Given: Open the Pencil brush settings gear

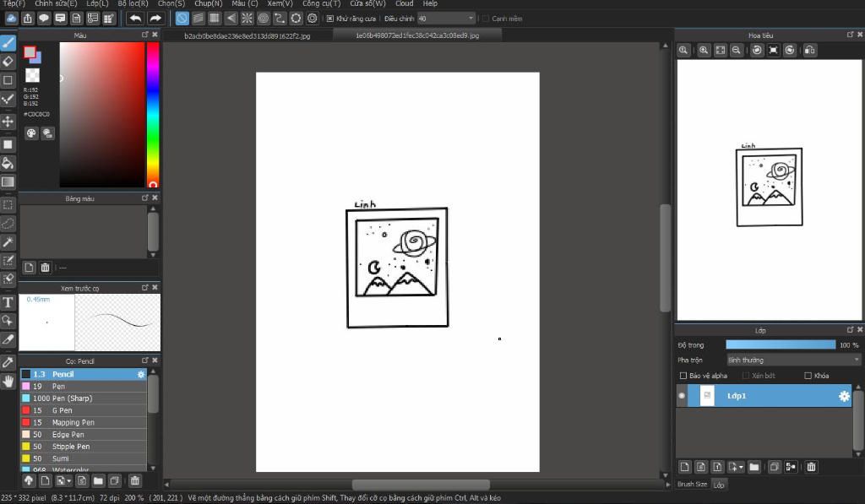Looking at the screenshot, I should [x=141, y=375].
